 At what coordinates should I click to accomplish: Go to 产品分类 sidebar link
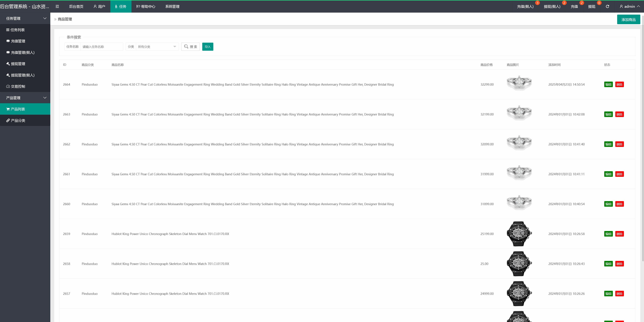pos(18,120)
